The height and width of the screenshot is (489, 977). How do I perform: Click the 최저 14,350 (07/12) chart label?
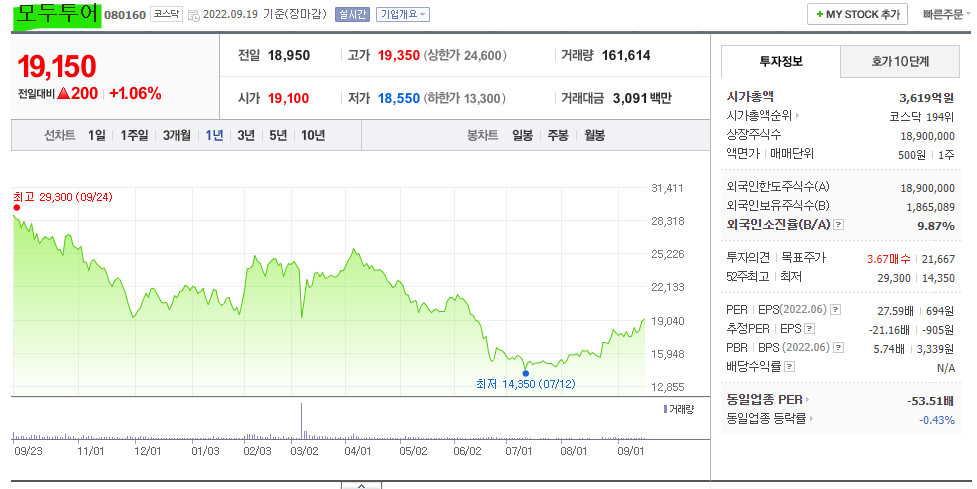click(x=525, y=384)
